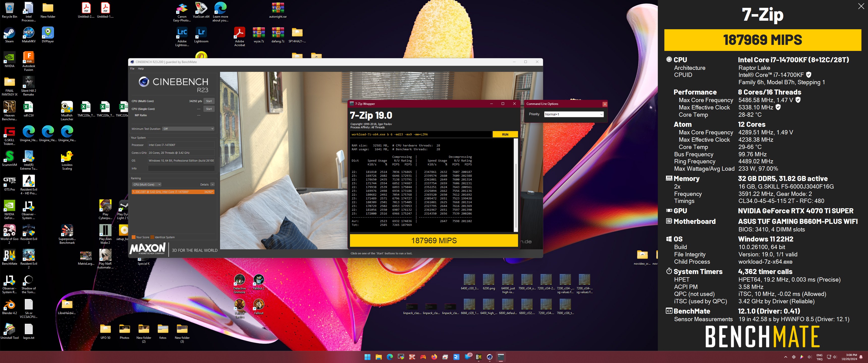The height and width of the screenshot is (363, 868).
Task: Click the 187969 MIPS result bar in 7-Zip Wrapper
Action: click(x=434, y=240)
